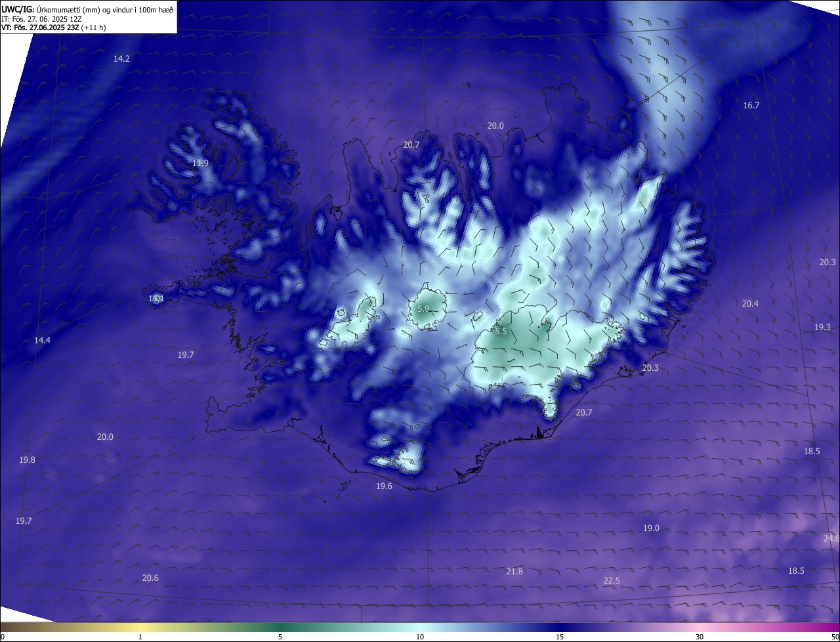Image resolution: width=840 pixels, height=642 pixels.
Task: Click the map value '20.4'
Action: [x=750, y=303]
